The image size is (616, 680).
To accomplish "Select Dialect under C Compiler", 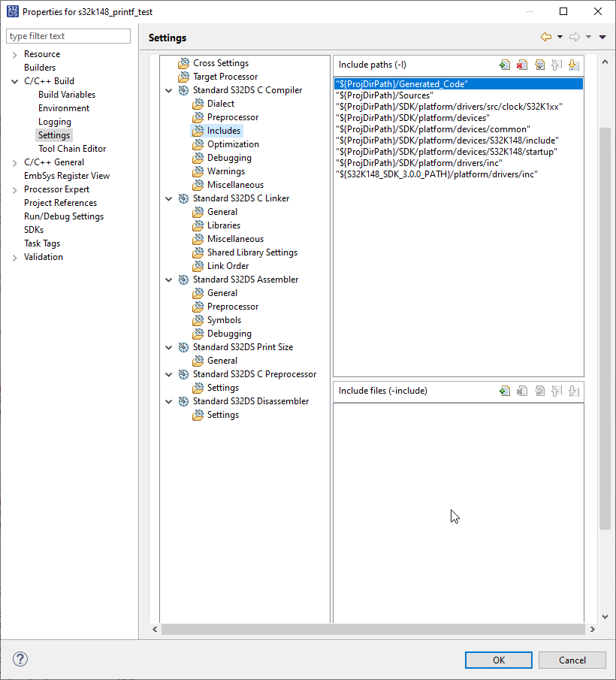I will coord(221,104).
